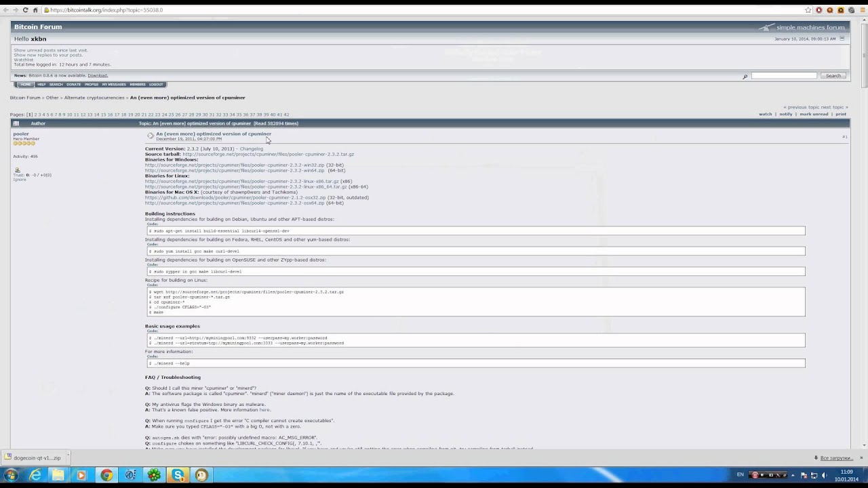This screenshot has height=488, width=868.
Task: Open the media player taskbar icon
Action: [81, 476]
